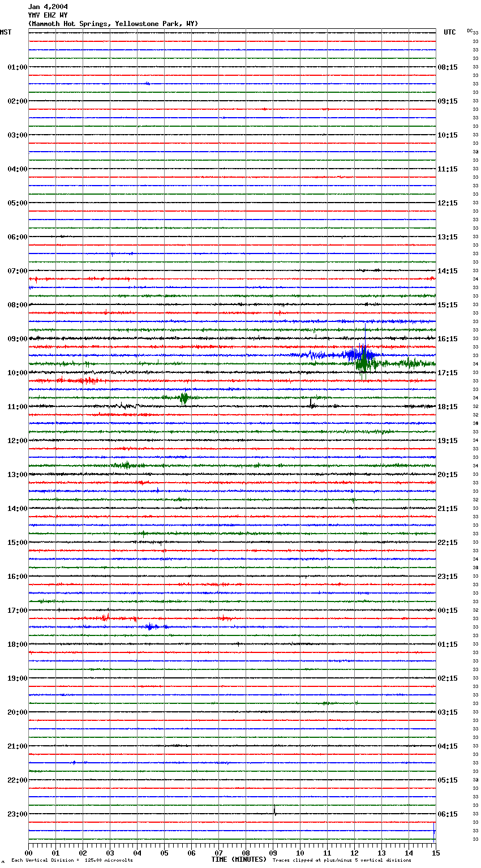Viewport: 481px width, 868px height.
Task: Select the "21:00" MST hour label
Action: click(x=18, y=746)
